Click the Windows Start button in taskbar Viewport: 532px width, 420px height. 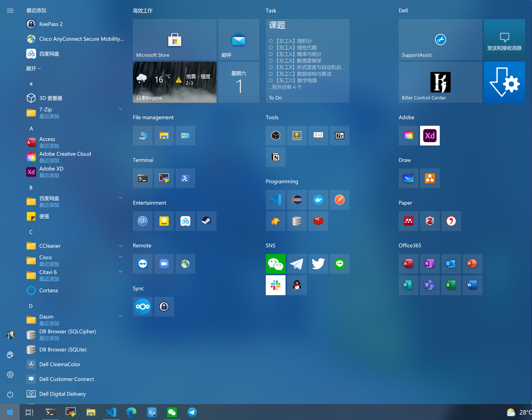coord(10,412)
